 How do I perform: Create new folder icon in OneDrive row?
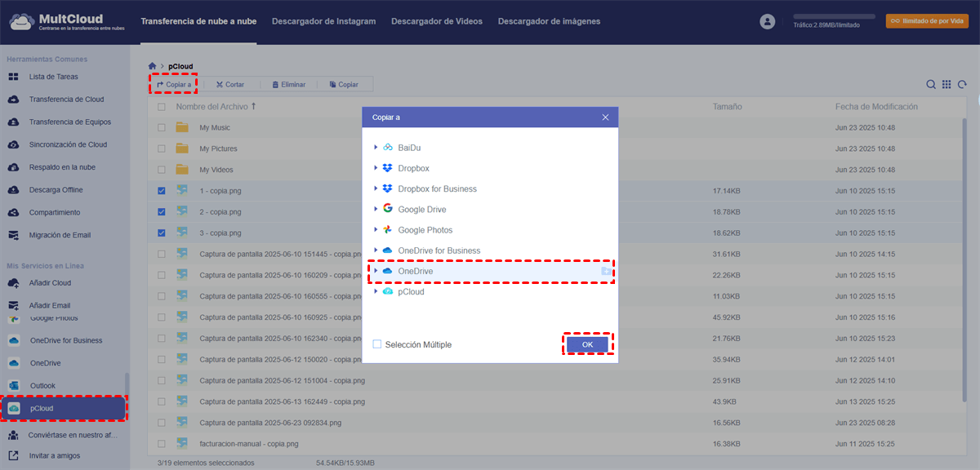[x=606, y=271]
